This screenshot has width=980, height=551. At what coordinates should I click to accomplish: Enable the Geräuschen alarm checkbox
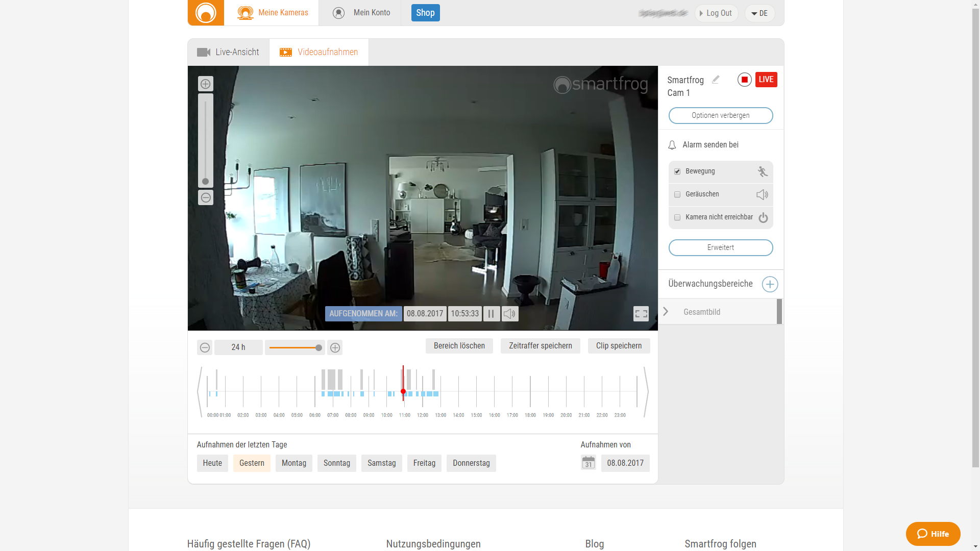click(677, 194)
